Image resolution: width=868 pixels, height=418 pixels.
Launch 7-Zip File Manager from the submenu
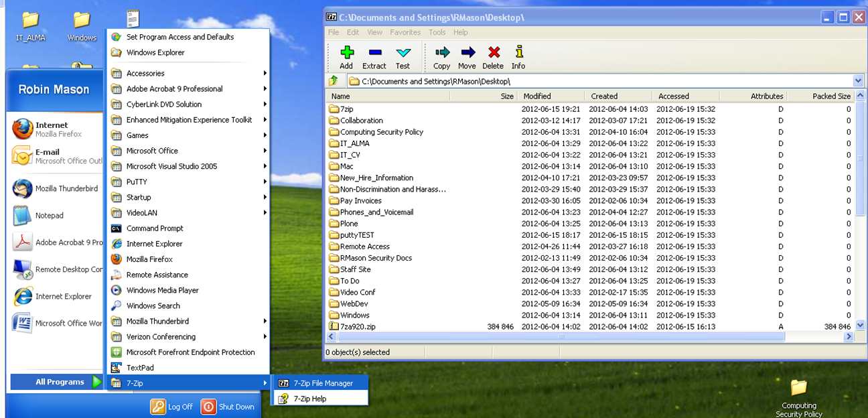coord(323,383)
